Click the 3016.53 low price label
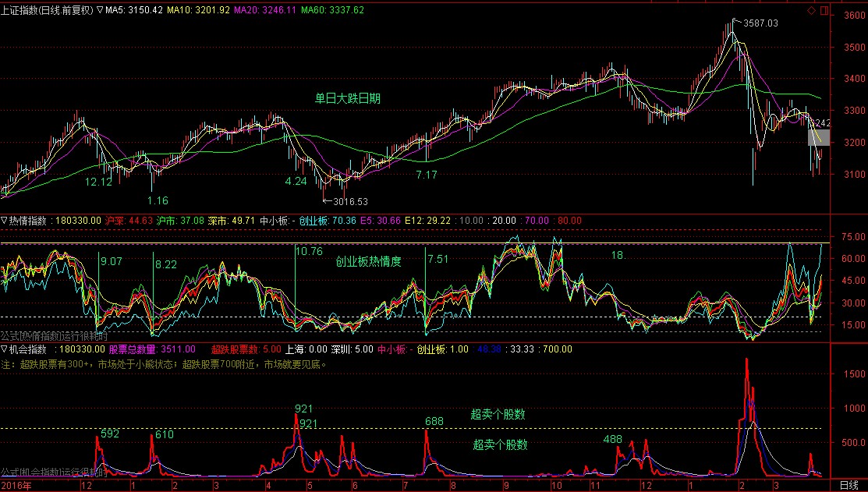The width and height of the screenshot is (868, 492). click(x=350, y=201)
